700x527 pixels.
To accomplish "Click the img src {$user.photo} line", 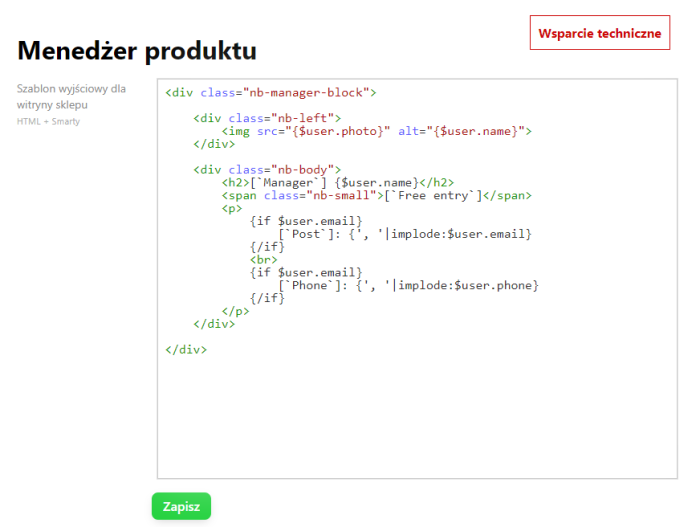I will click(376, 131).
